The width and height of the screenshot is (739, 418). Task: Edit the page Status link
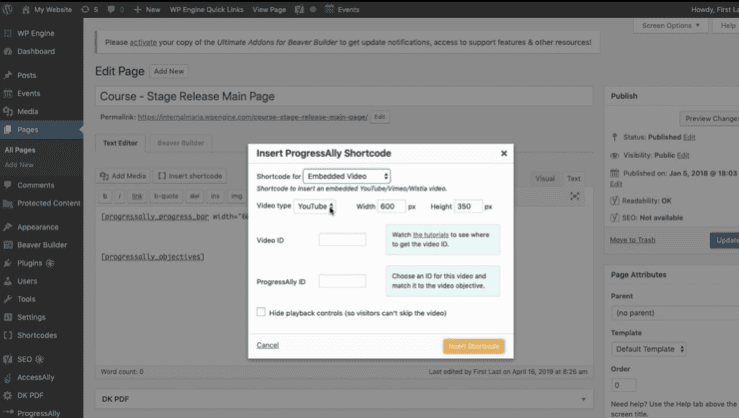(x=689, y=137)
